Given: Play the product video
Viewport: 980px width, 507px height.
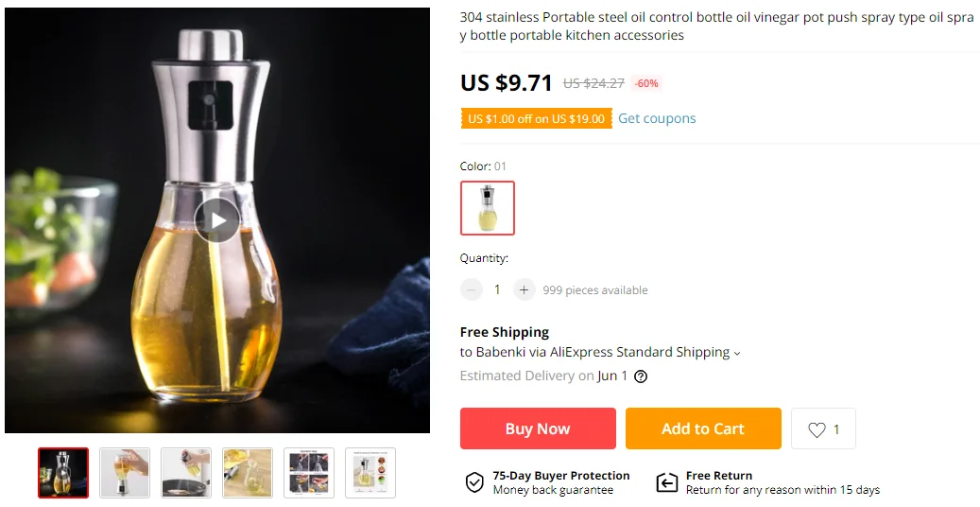Looking at the screenshot, I should [x=217, y=220].
